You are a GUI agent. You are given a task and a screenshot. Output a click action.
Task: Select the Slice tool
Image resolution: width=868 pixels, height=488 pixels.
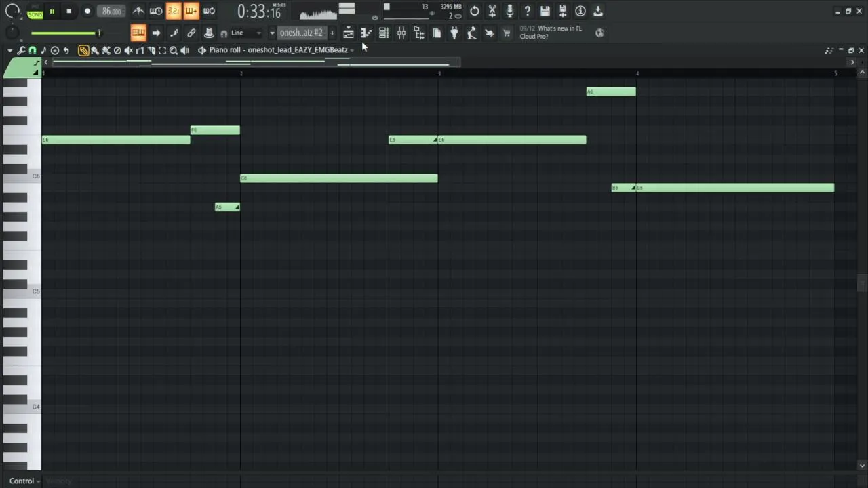[x=151, y=50]
